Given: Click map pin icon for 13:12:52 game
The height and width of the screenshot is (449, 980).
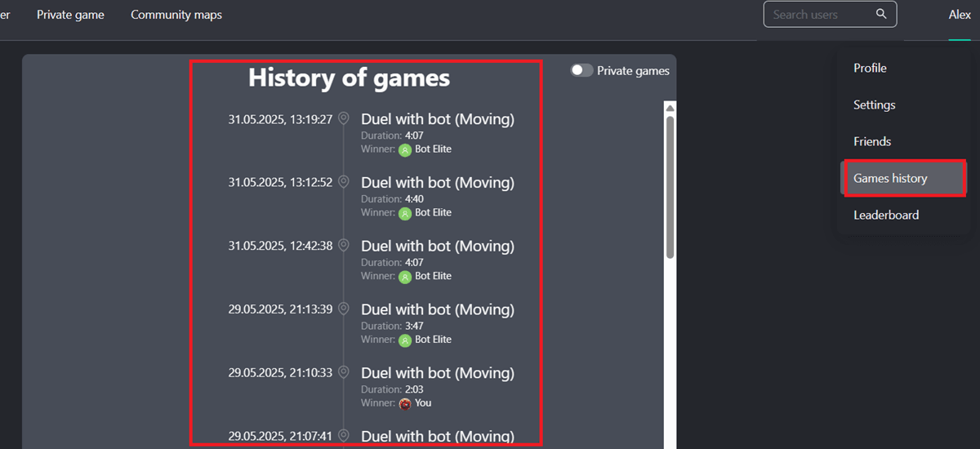Looking at the screenshot, I should pos(344,182).
